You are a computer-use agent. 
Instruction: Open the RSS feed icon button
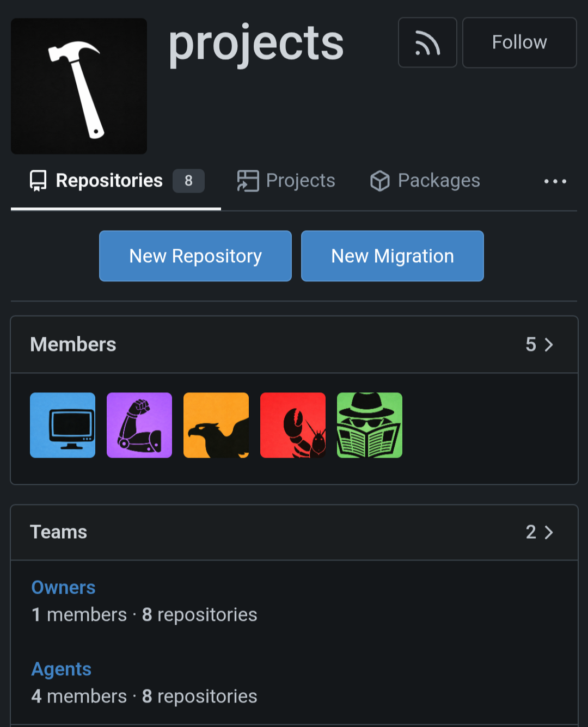(427, 42)
